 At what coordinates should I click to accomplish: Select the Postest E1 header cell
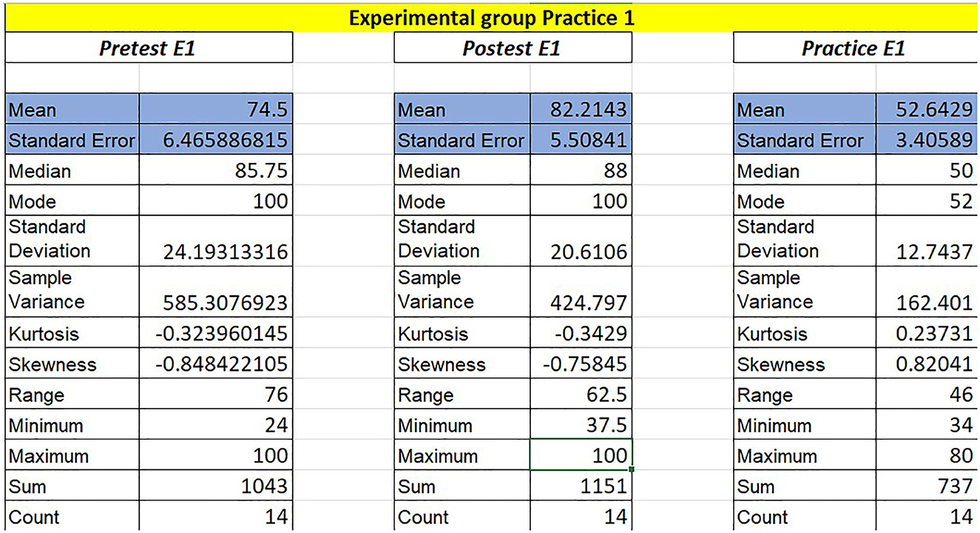[x=512, y=49]
